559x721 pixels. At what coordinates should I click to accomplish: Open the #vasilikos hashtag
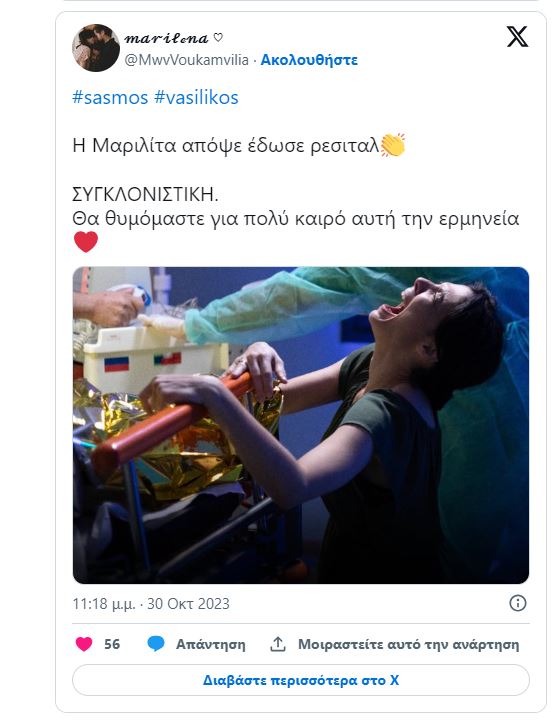tap(196, 97)
